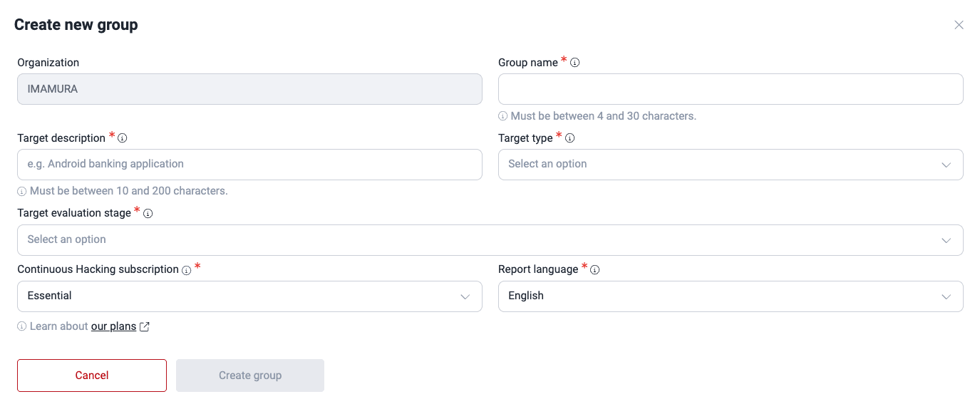980x409 pixels.
Task: Click the disabled Organization field IMAMURA
Action: click(x=249, y=89)
